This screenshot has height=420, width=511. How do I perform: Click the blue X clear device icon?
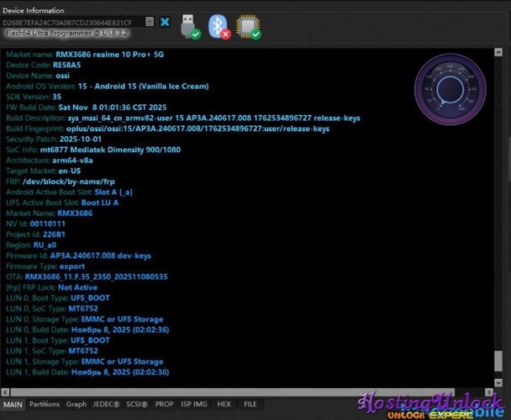tap(166, 22)
